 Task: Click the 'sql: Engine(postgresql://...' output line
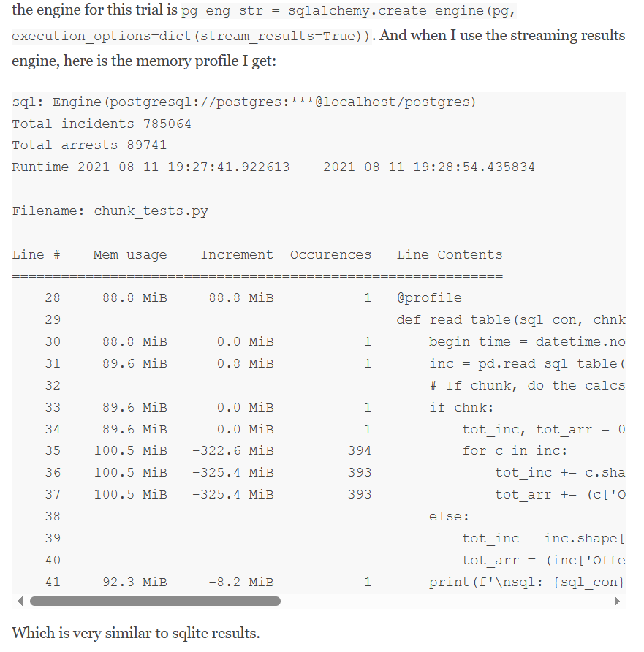[244, 102]
